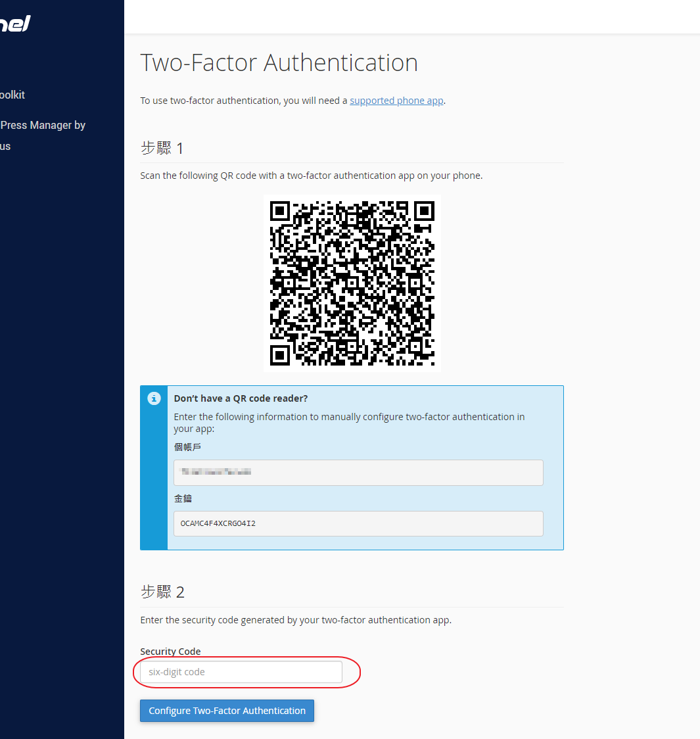Click the cPanel logo in the sidebar
Image resolution: width=700 pixels, height=739 pixels.
click(x=14, y=24)
